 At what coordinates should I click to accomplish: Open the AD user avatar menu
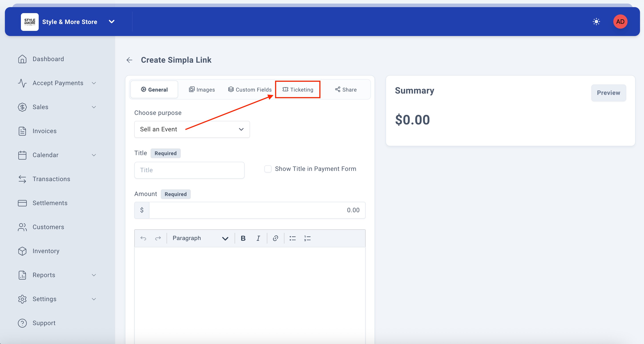point(620,22)
